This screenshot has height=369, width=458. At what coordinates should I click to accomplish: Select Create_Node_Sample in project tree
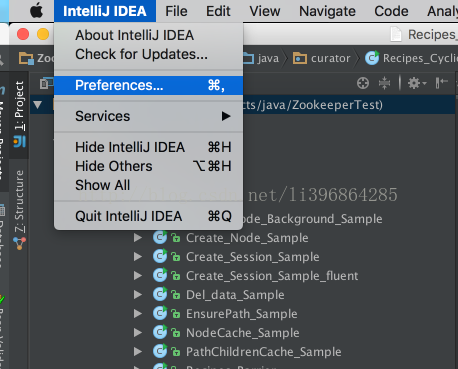(247, 238)
